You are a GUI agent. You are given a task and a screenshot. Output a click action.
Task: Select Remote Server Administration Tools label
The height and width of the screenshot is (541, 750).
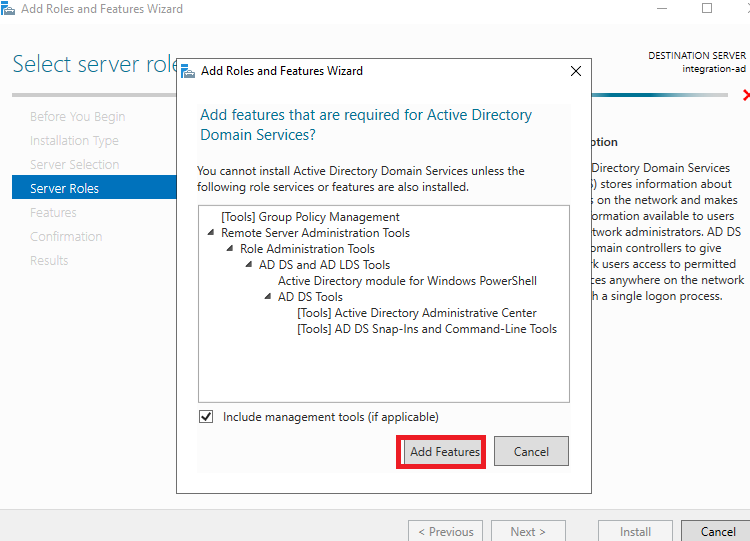coord(315,233)
